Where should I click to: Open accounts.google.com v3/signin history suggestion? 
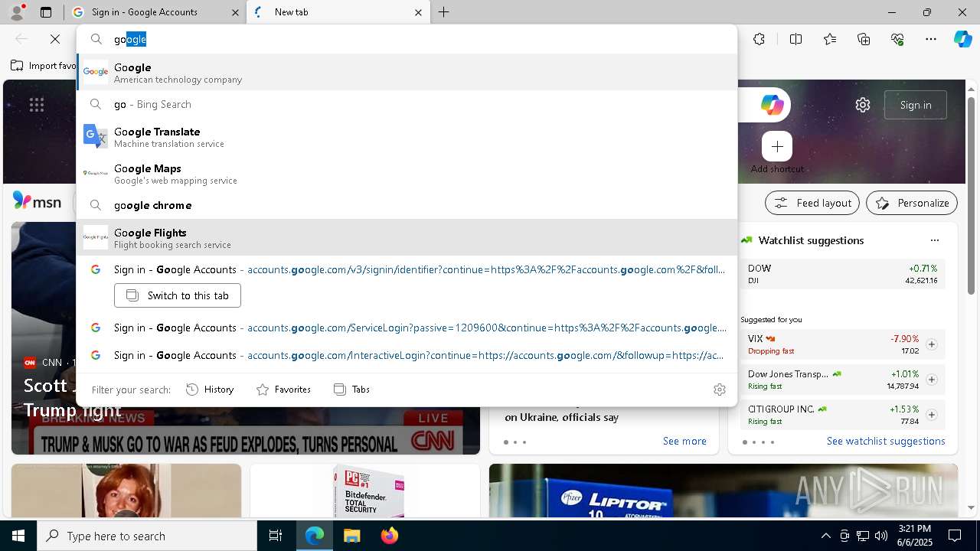pyautogui.click(x=407, y=269)
